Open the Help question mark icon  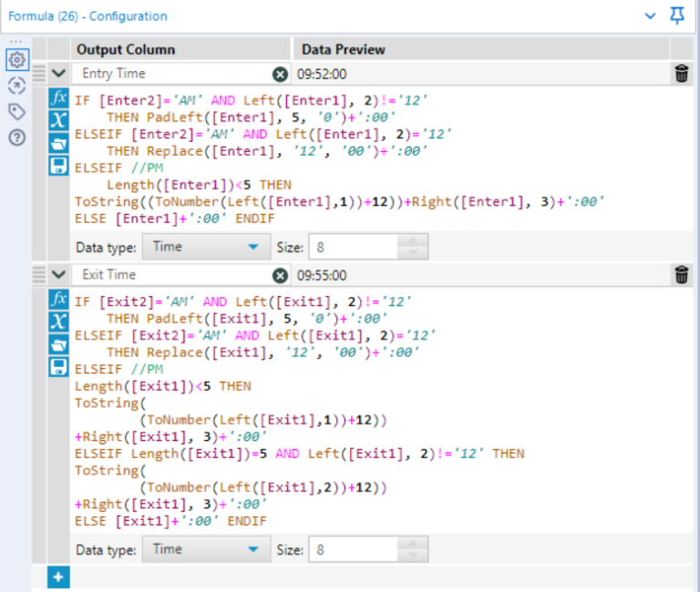[17, 138]
